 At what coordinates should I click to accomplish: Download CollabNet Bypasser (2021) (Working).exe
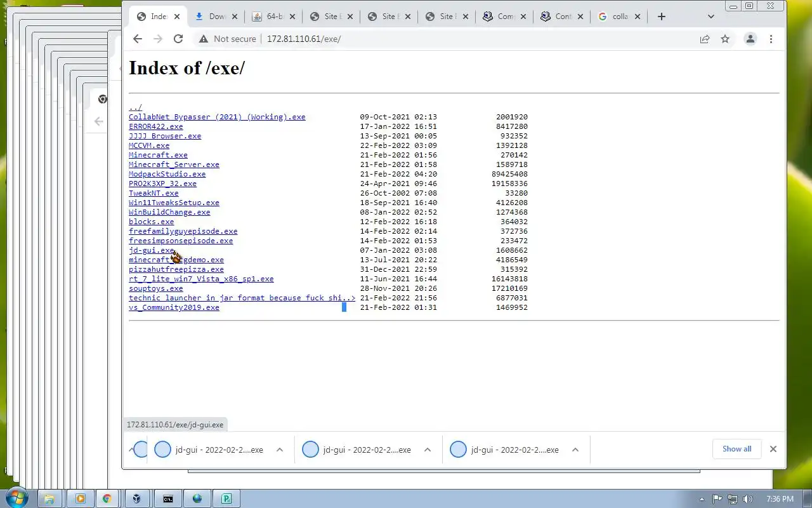(x=217, y=117)
